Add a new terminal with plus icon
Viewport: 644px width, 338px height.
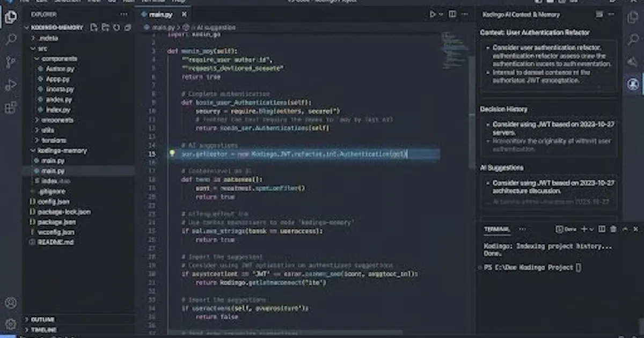[584, 229]
